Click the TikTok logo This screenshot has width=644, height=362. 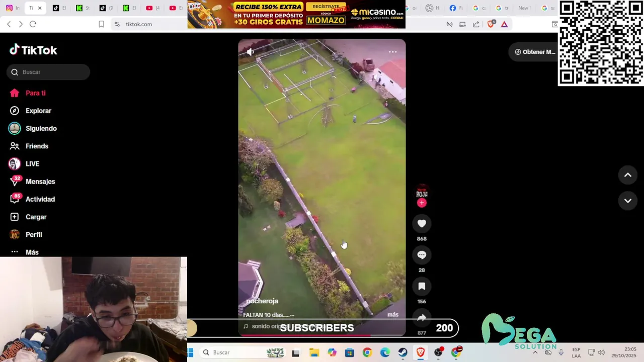pyautogui.click(x=33, y=50)
